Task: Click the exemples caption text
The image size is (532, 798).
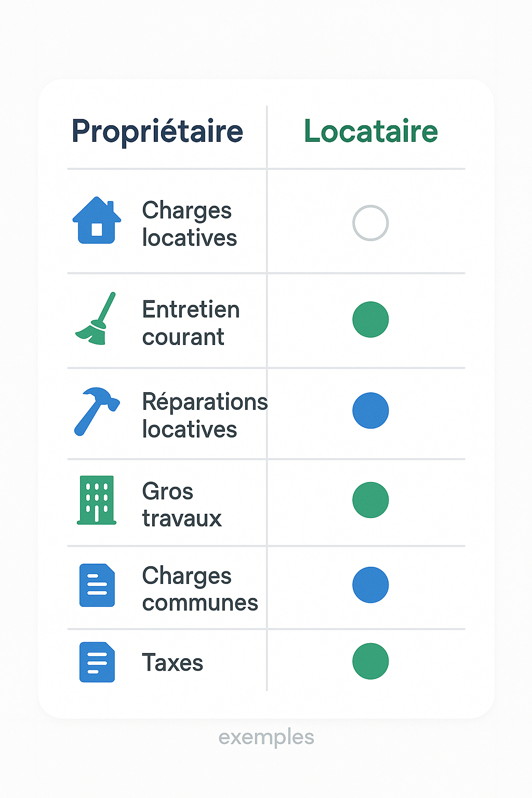Action: pos(266,737)
